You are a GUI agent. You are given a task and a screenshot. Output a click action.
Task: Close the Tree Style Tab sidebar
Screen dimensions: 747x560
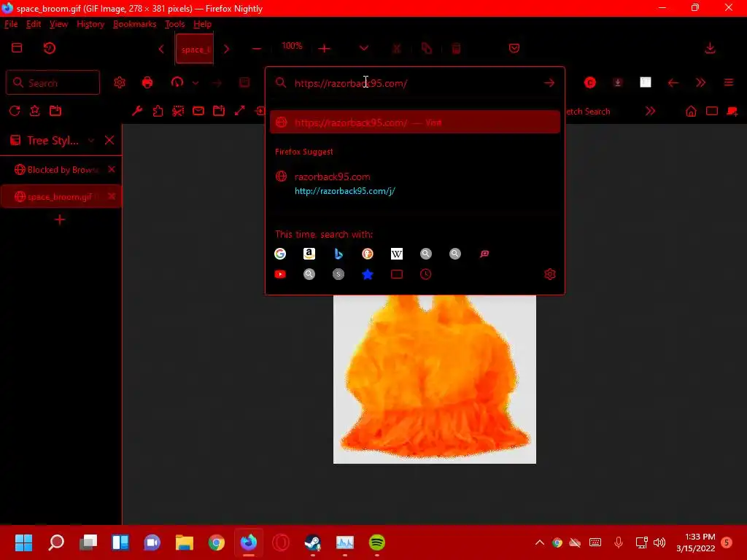click(109, 140)
